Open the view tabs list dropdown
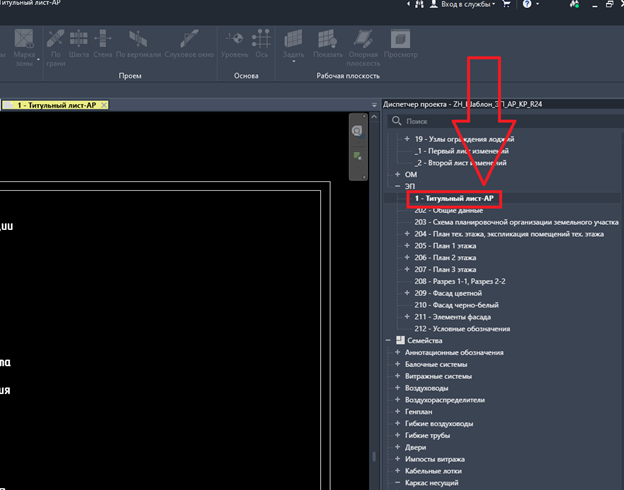 click(x=374, y=105)
